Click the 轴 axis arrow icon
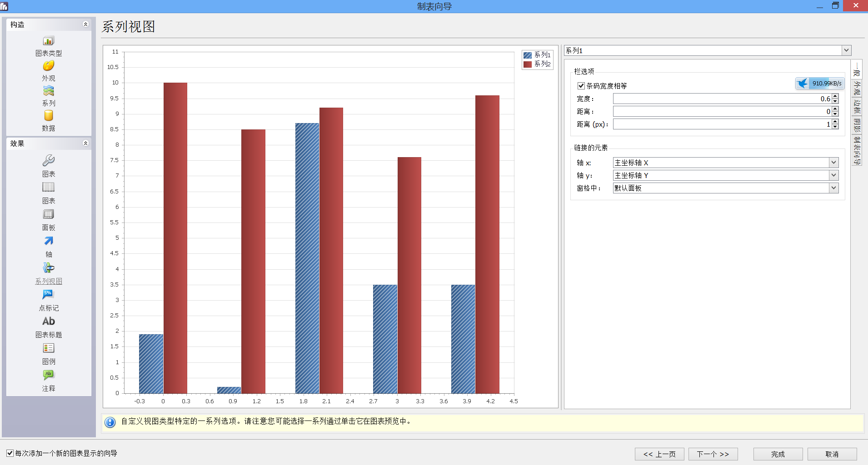 (x=49, y=242)
